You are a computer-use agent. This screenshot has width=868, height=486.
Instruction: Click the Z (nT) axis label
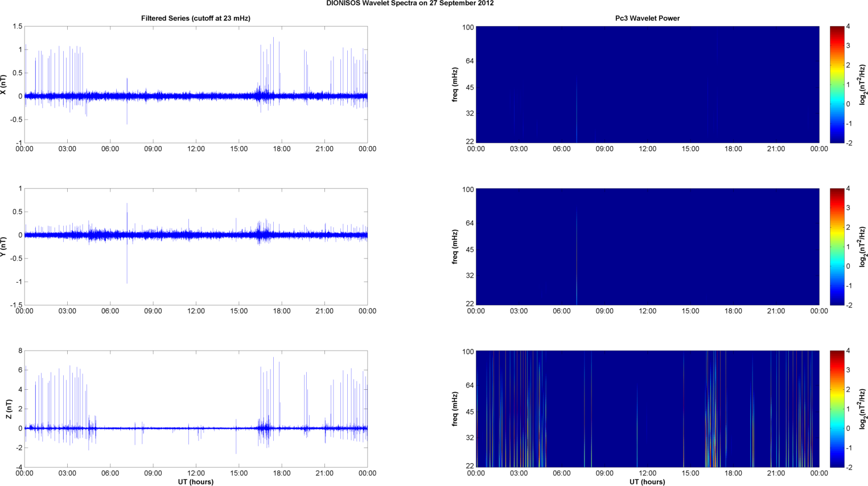[x=9, y=409]
